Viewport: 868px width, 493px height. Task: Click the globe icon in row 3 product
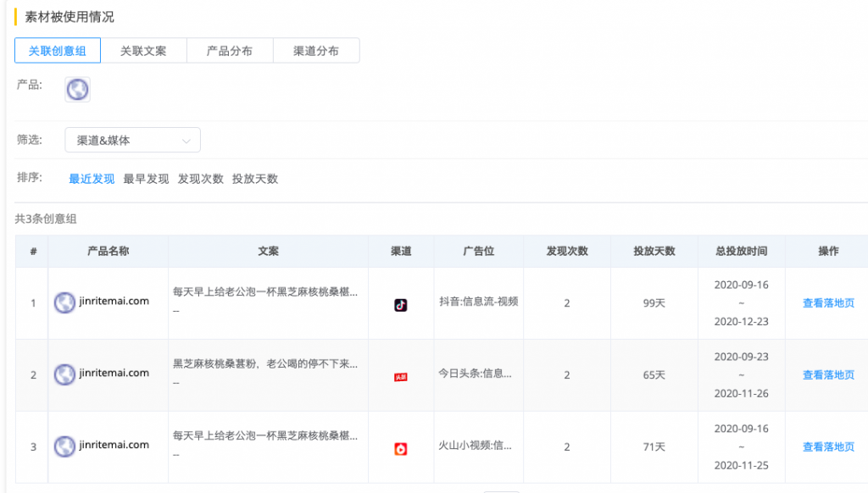coord(64,446)
